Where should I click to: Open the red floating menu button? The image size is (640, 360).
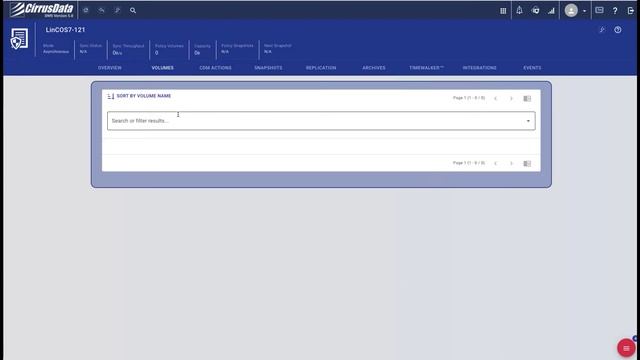tap(626, 348)
